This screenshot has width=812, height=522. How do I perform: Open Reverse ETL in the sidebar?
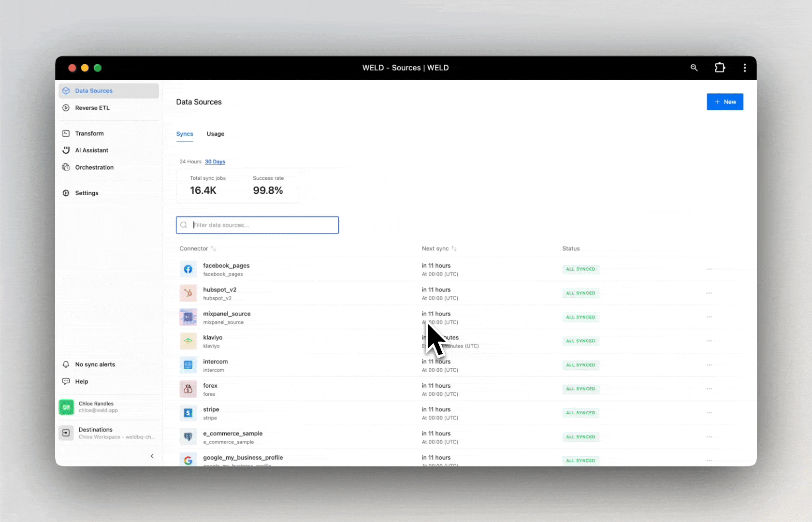point(92,108)
